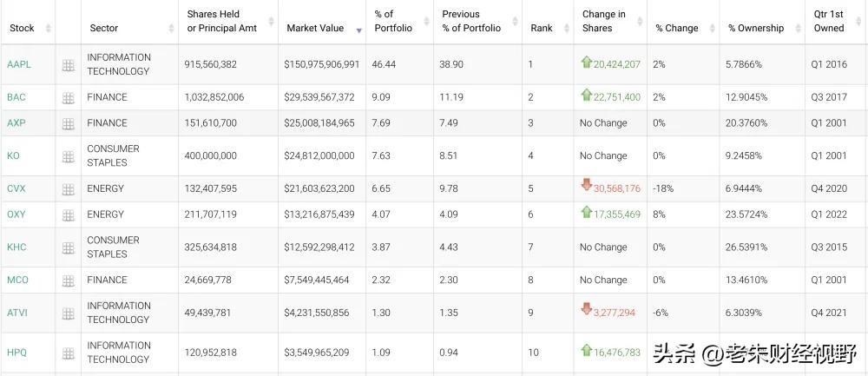The width and height of the screenshot is (868, 376).
Task: Sort by the Rank column header
Action: coord(542,28)
